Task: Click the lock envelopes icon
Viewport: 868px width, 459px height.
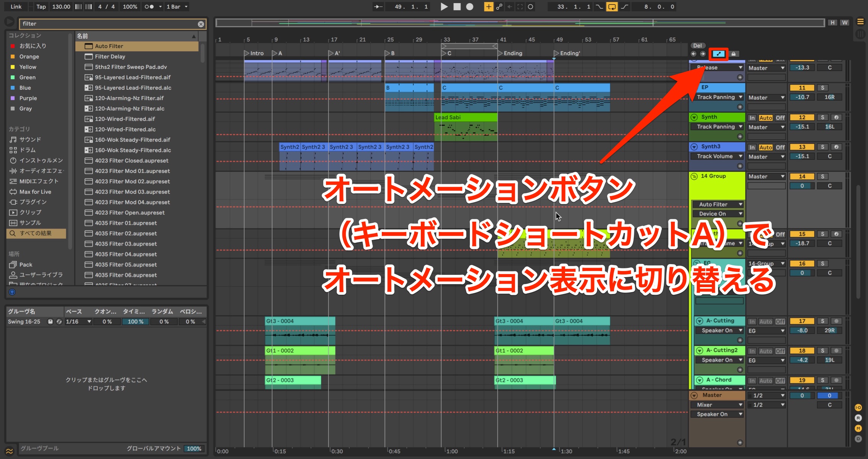Action: tap(733, 54)
